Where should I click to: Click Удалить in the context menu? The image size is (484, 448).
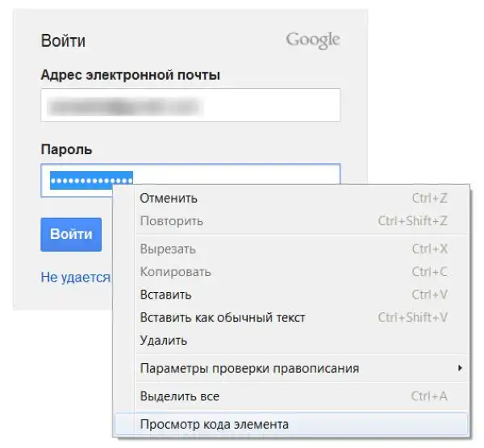coord(164,341)
